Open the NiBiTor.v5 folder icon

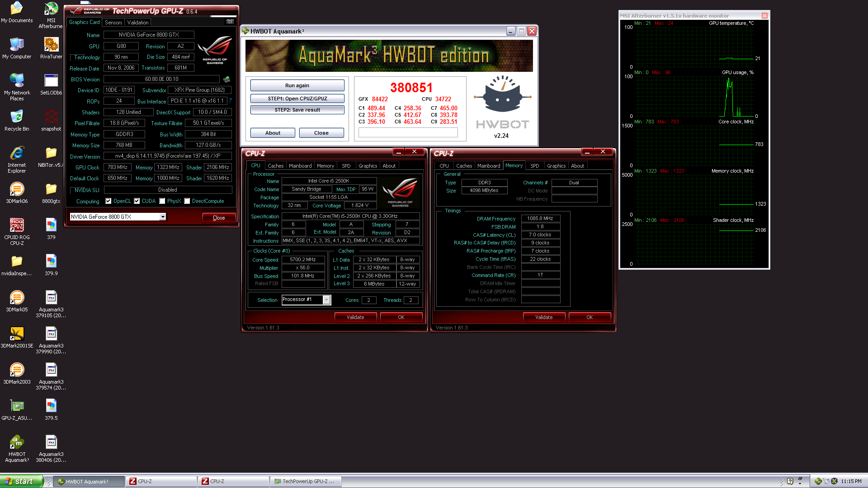point(51,157)
